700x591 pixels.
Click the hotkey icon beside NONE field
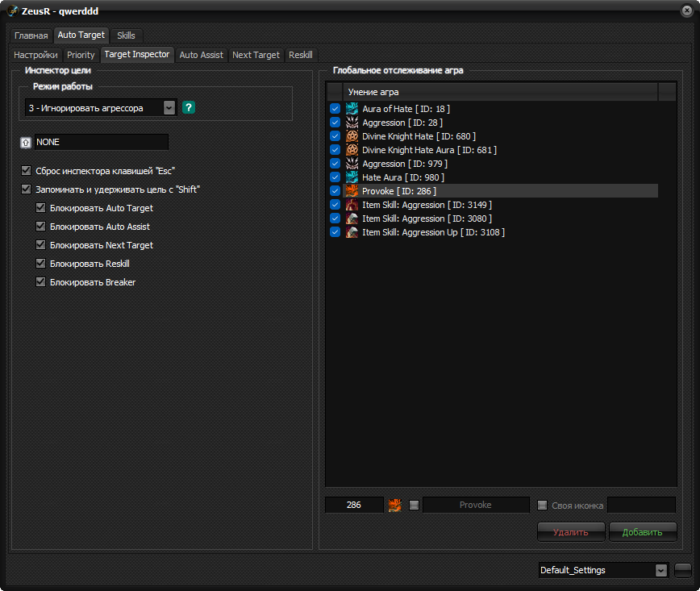click(26, 143)
